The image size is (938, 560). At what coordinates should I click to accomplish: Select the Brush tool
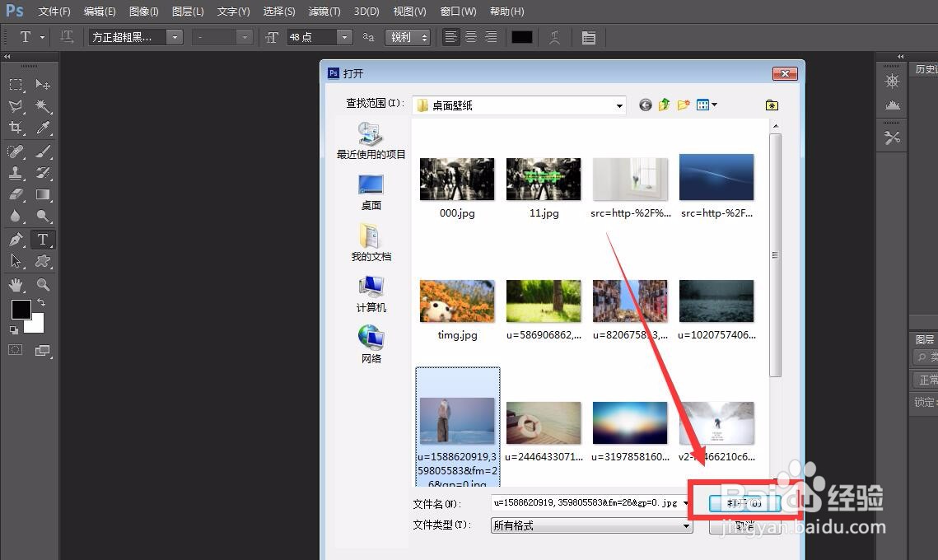(x=43, y=151)
